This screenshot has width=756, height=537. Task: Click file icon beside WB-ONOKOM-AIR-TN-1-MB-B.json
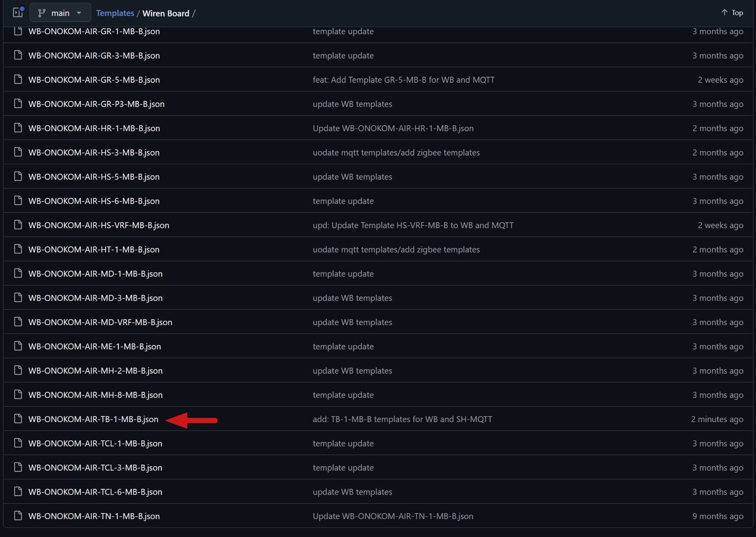pos(18,516)
